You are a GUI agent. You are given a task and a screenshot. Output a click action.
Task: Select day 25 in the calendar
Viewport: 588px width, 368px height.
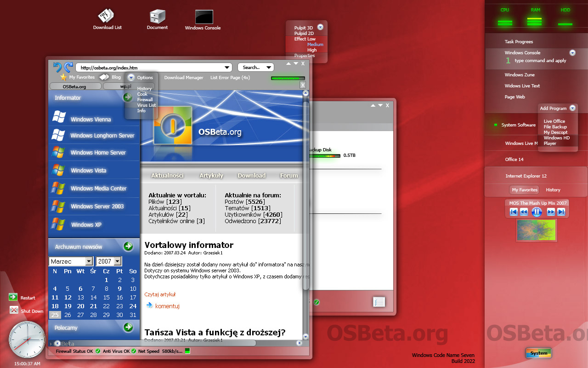(x=55, y=315)
